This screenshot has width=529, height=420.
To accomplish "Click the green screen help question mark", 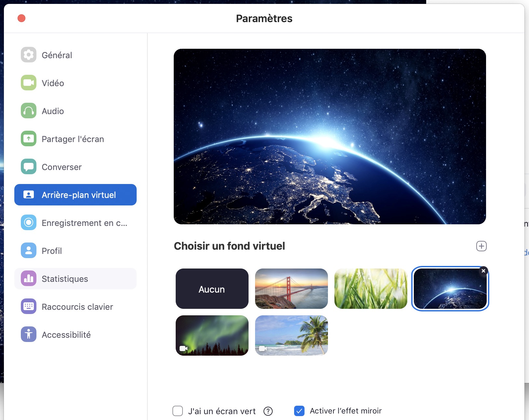I will click(268, 411).
